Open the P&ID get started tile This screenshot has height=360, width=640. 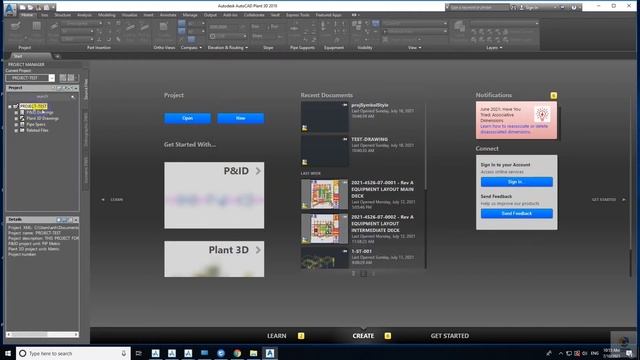coord(214,195)
